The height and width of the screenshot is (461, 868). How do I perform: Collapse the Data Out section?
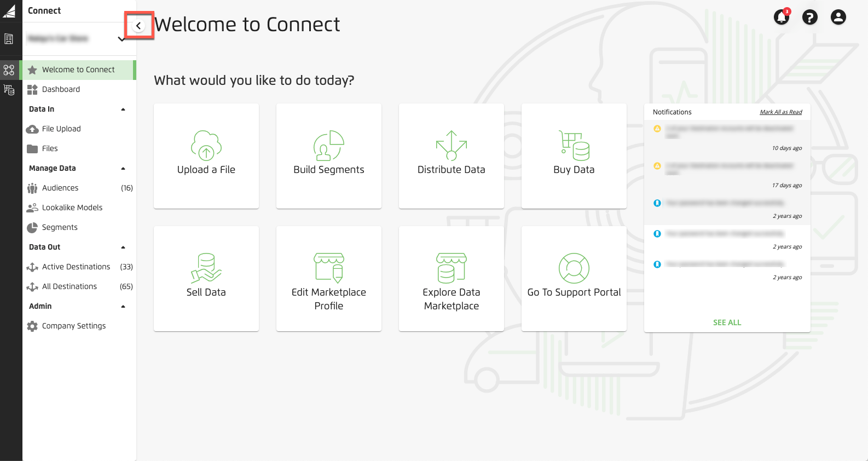(123, 247)
